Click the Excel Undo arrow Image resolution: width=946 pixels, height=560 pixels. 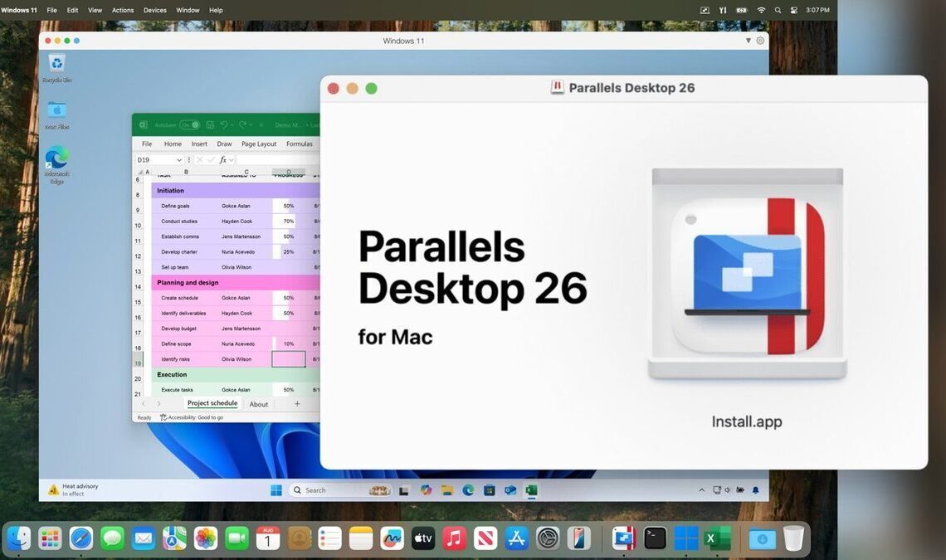click(224, 125)
